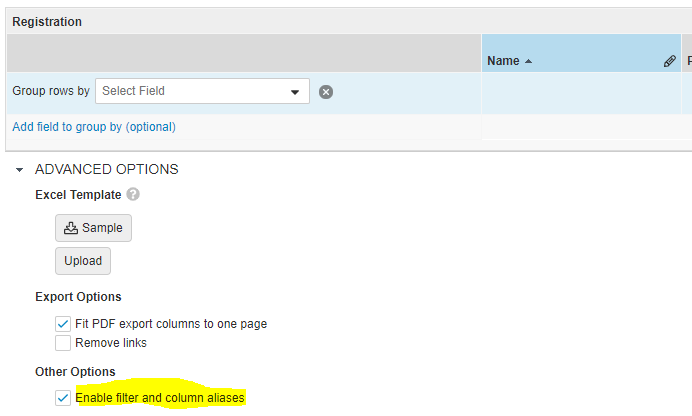
Task: Check the Remove links checkbox
Action: 63,343
